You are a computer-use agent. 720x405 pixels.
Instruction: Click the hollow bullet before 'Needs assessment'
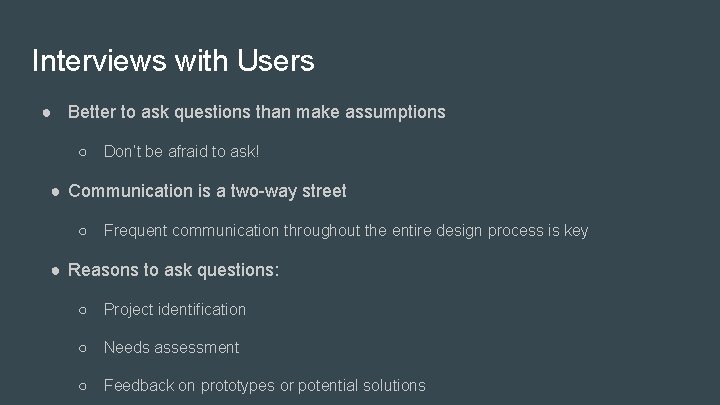84,348
